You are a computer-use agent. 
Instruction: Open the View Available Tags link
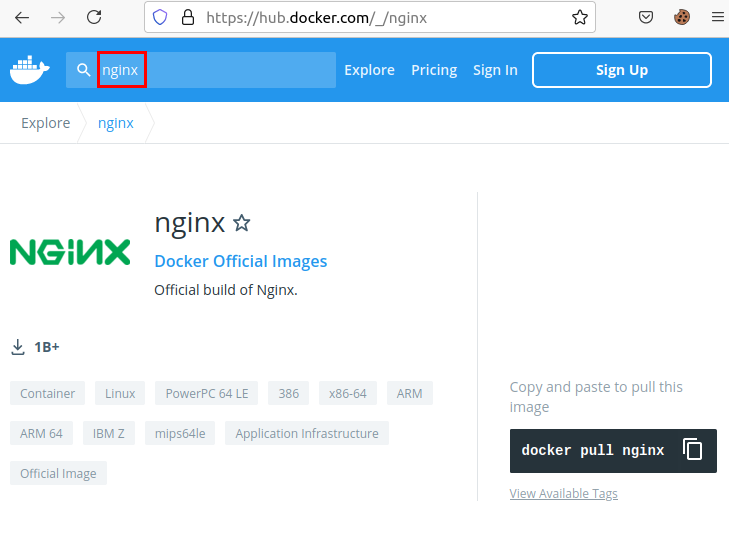pyautogui.click(x=563, y=493)
